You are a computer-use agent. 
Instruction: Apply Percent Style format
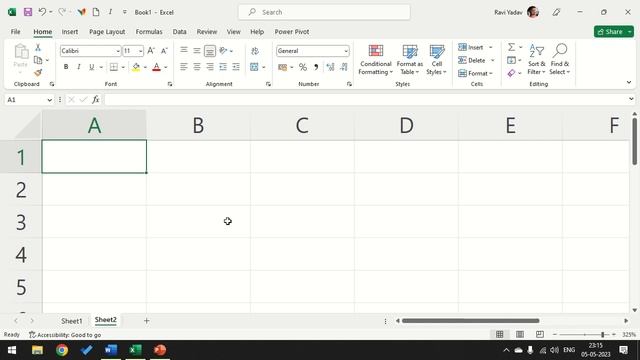tap(303, 67)
